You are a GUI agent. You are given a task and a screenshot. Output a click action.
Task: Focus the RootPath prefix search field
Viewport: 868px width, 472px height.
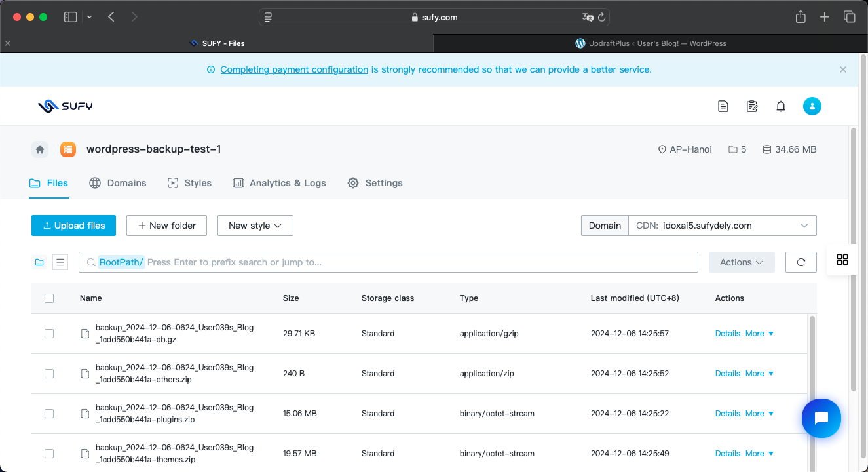pyautogui.click(x=388, y=262)
